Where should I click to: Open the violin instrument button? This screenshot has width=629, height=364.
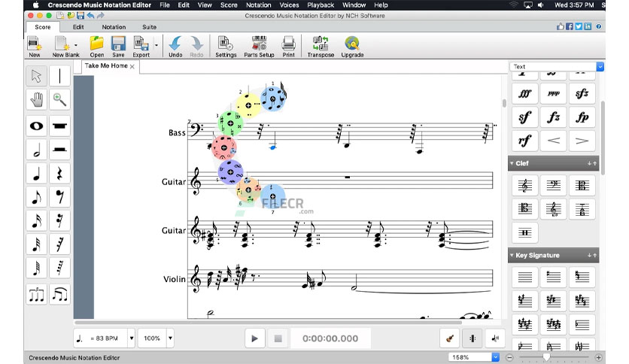pyautogui.click(x=450, y=338)
